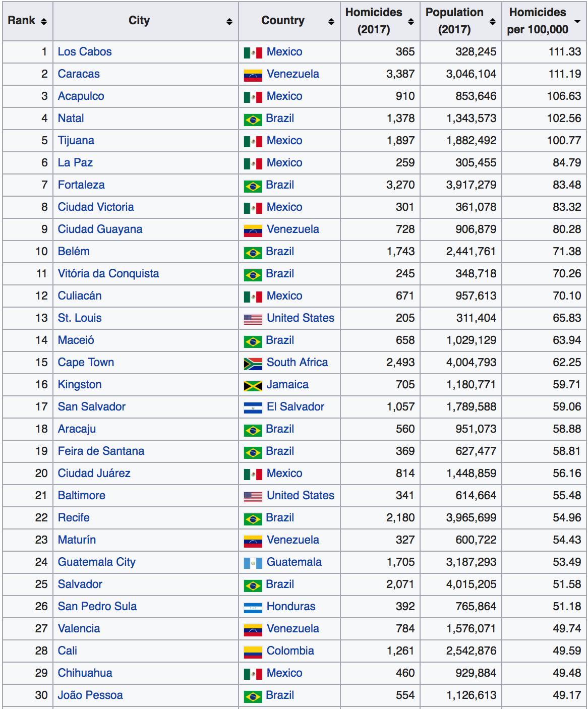The image size is (588, 709).
Task: Open the Vitória da Conquista link
Action: click(x=108, y=273)
